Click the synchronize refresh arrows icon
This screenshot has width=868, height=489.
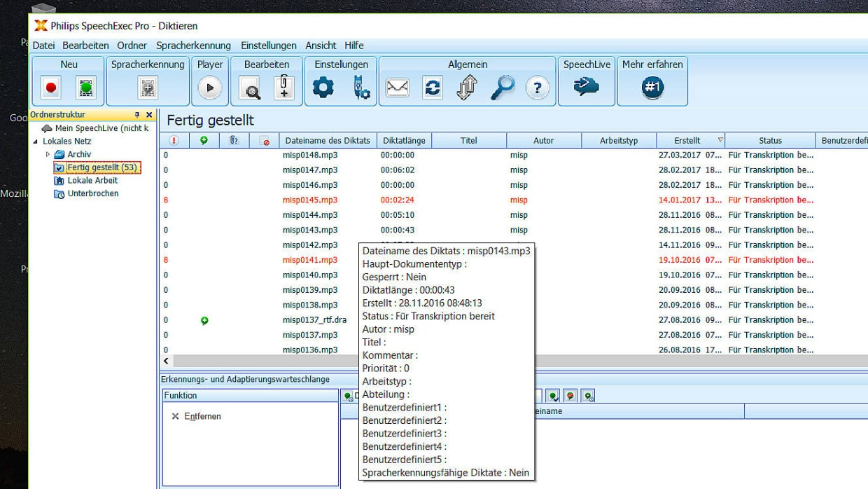coord(433,88)
